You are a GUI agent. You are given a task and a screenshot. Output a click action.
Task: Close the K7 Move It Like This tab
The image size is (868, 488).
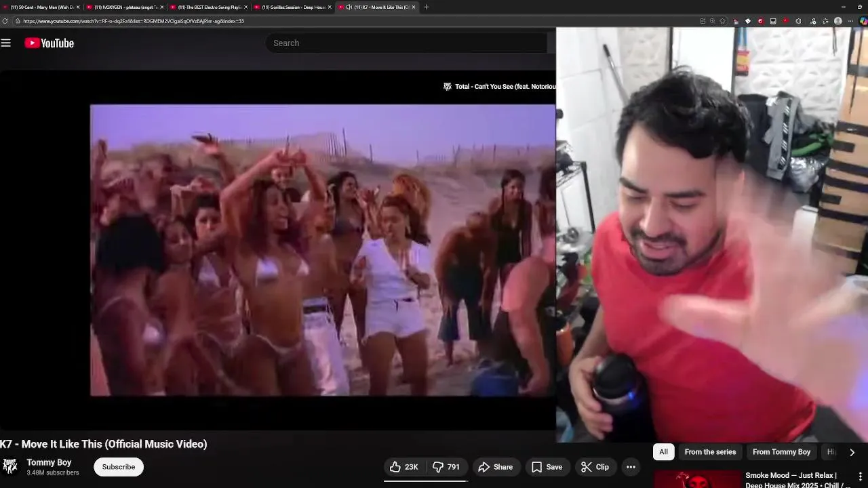(414, 7)
